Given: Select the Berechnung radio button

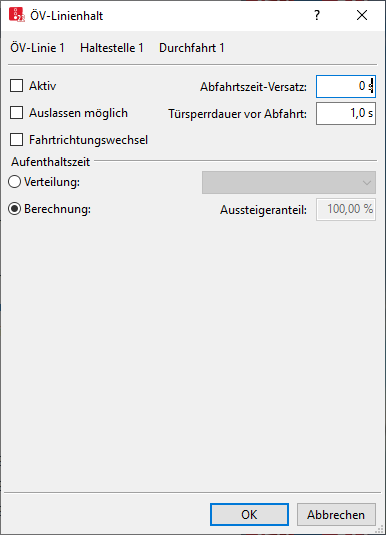Looking at the screenshot, I should (x=15, y=209).
